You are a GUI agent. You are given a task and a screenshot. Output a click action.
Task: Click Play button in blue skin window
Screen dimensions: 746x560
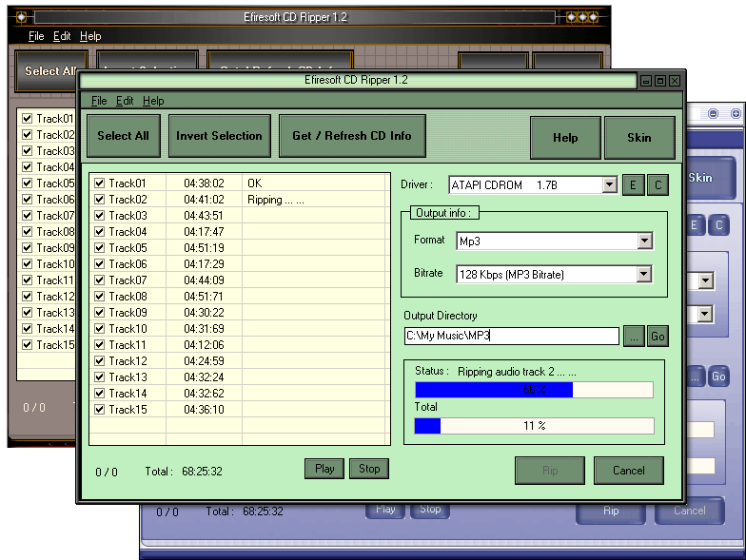(385, 510)
